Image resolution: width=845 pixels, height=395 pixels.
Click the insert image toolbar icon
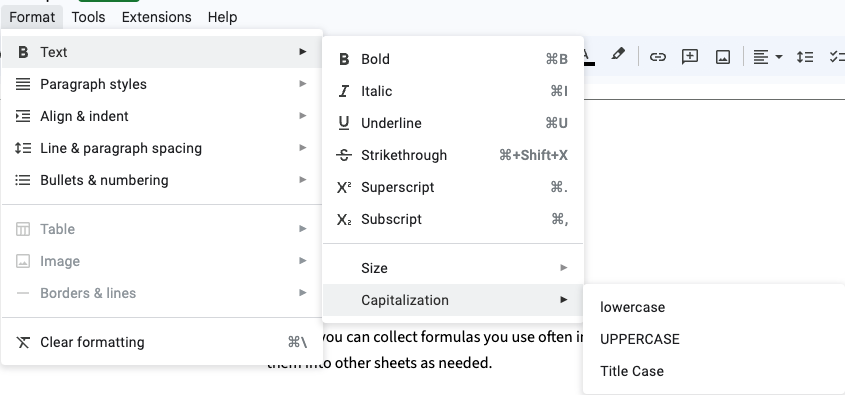click(723, 57)
